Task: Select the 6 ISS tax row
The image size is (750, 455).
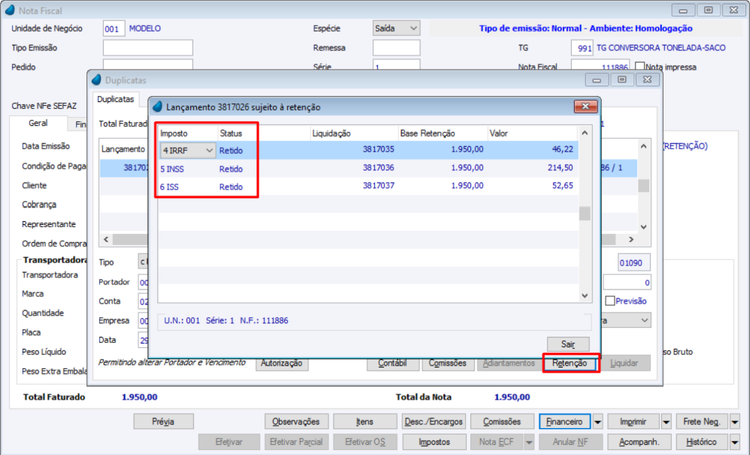Action: pos(367,187)
